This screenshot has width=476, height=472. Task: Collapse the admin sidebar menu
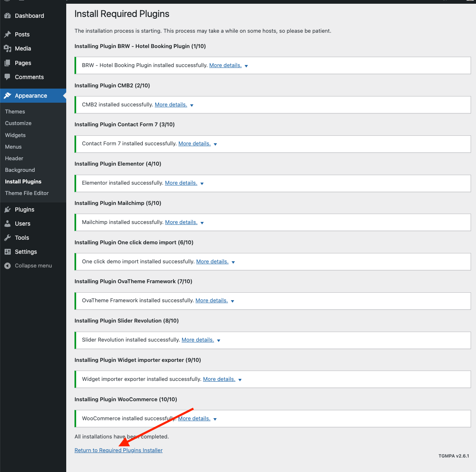(x=28, y=266)
